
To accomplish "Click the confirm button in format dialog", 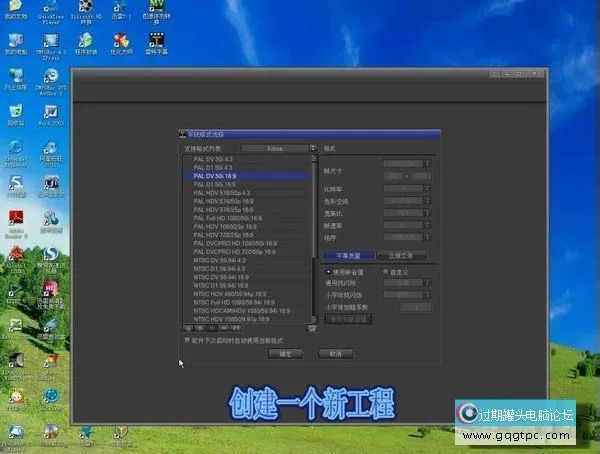I will pyautogui.click(x=285, y=353).
